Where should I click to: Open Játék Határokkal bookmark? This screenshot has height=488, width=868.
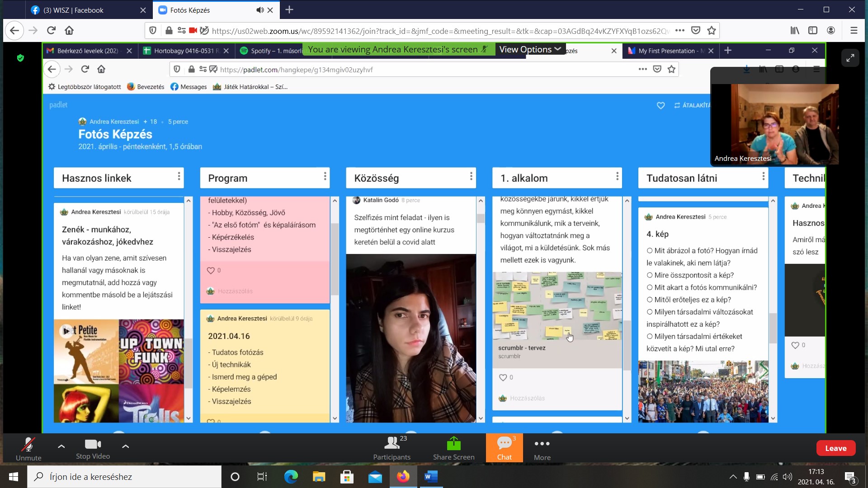[x=250, y=87]
